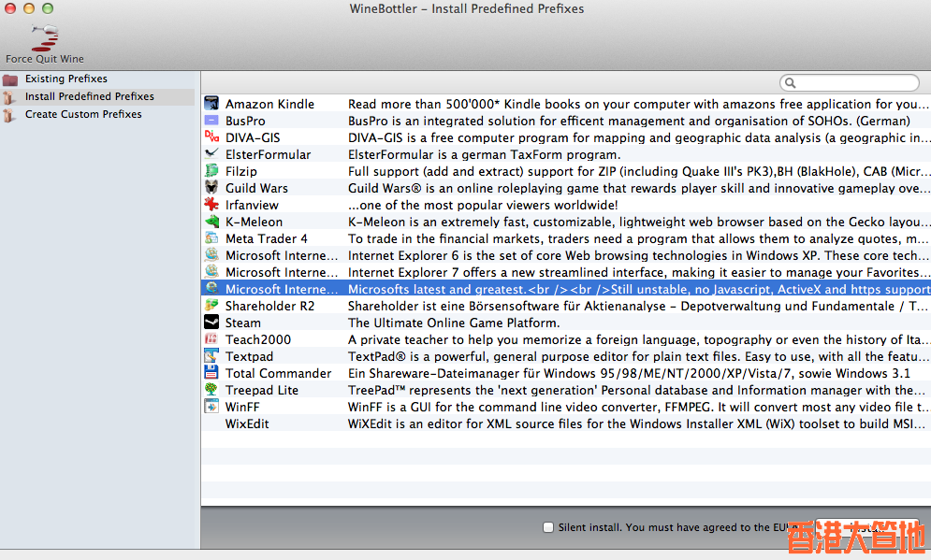
Task: Click the Teach2000 app icon
Action: [x=211, y=338]
